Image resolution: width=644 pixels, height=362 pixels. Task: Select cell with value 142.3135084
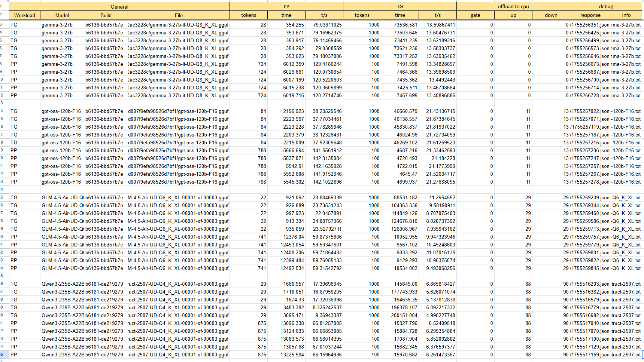point(324,158)
